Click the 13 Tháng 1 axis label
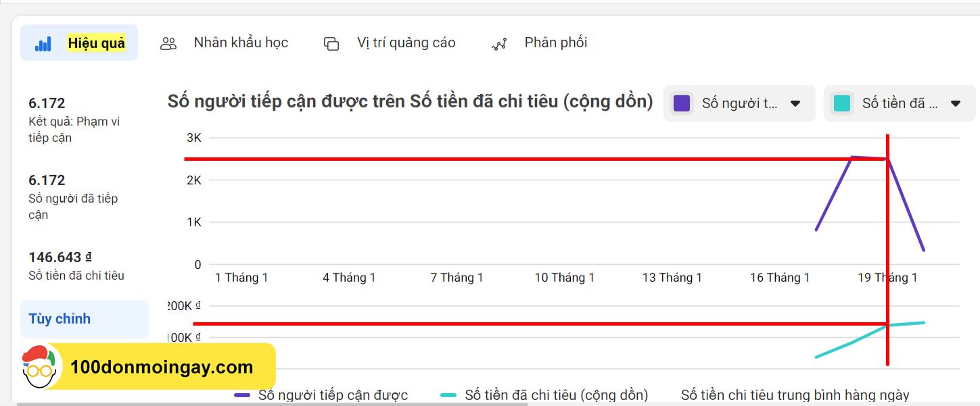The width and height of the screenshot is (980, 406). point(672,278)
